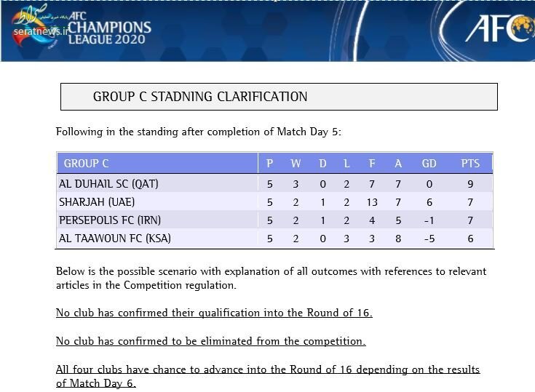Click Al Duhail's points value 9
Screen dimensions: 535x392
point(470,185)
